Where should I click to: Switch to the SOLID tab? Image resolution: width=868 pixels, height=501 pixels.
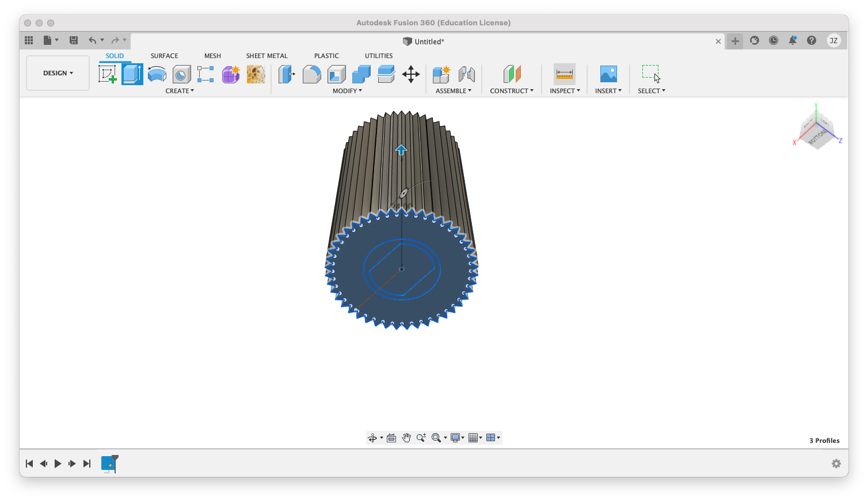pyautogui.click(x=115, y=56)
